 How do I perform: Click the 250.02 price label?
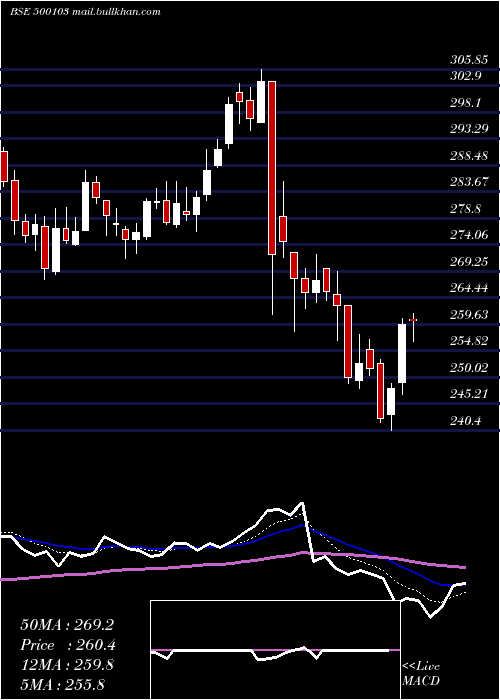pyautogui.click(x=469, y=367)
